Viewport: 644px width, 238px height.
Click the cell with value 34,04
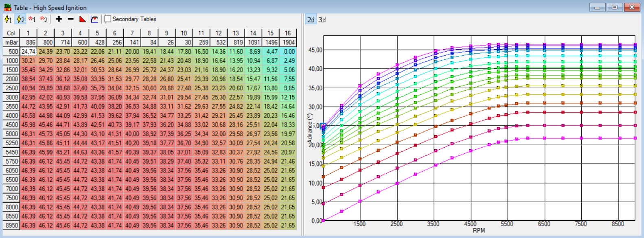[114, 88]
